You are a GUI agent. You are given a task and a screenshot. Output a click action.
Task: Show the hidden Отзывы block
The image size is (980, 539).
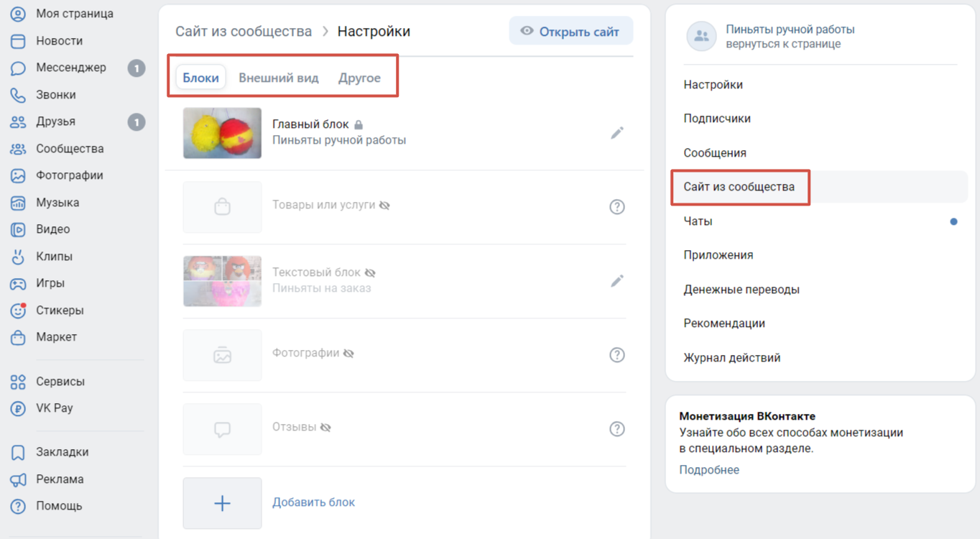pyautogui.click(x=325, y=428)
